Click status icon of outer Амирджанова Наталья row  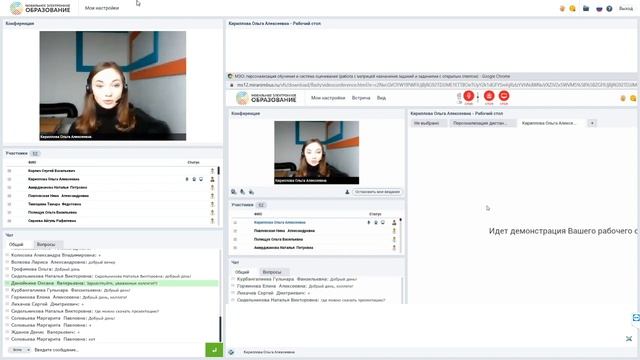212,187
